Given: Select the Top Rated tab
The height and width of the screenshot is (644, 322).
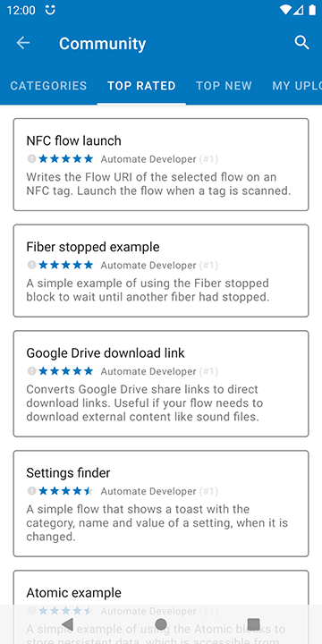Looking at the screenshot, I should 141,86.
